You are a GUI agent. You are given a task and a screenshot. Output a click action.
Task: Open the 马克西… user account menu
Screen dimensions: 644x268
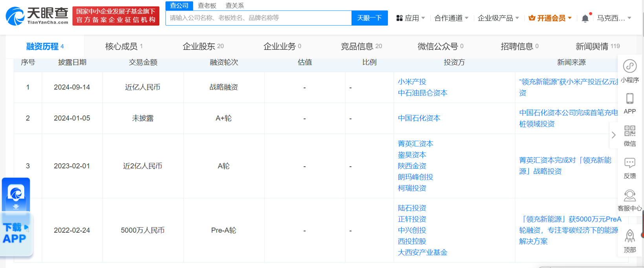click(614, 18)
